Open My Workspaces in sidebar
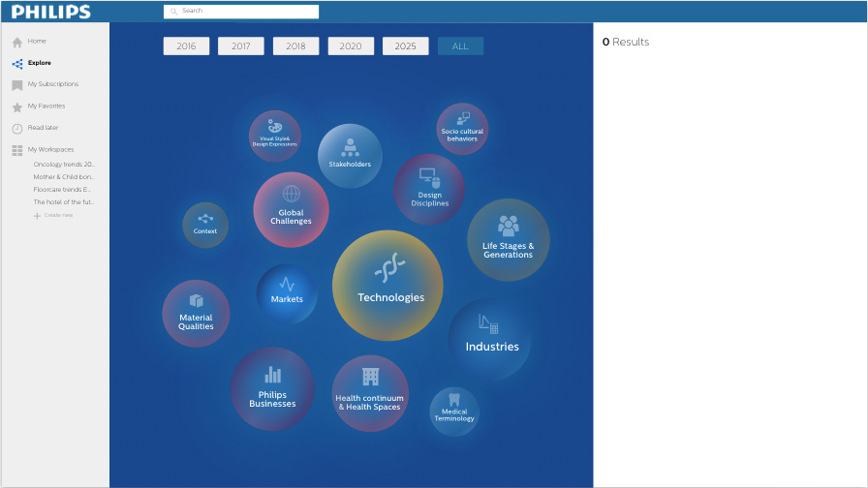Viewport: 868px width, 488px height. [51, 149]
